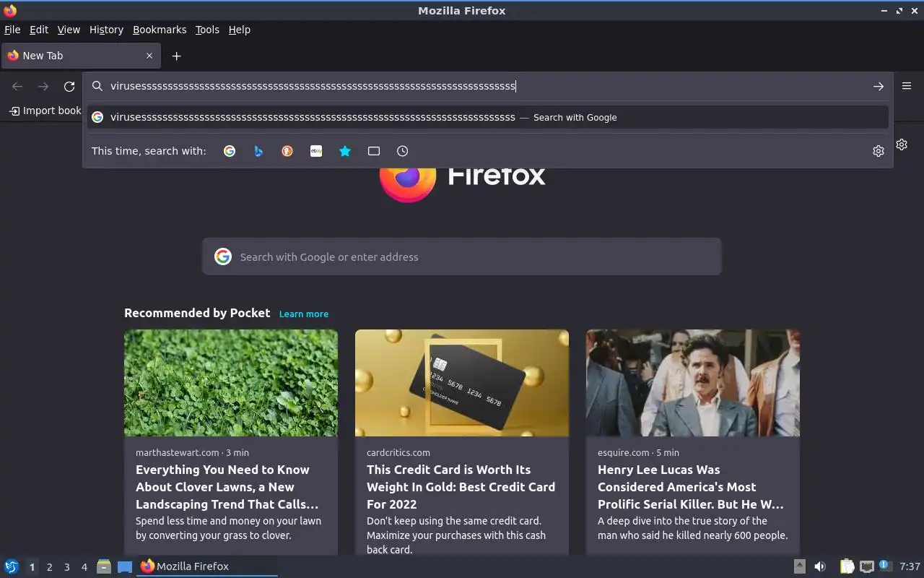Close the New Tab tab
The width and height of the screenshot is (924, 578).
pyautogui.click(x=149, y=56)
